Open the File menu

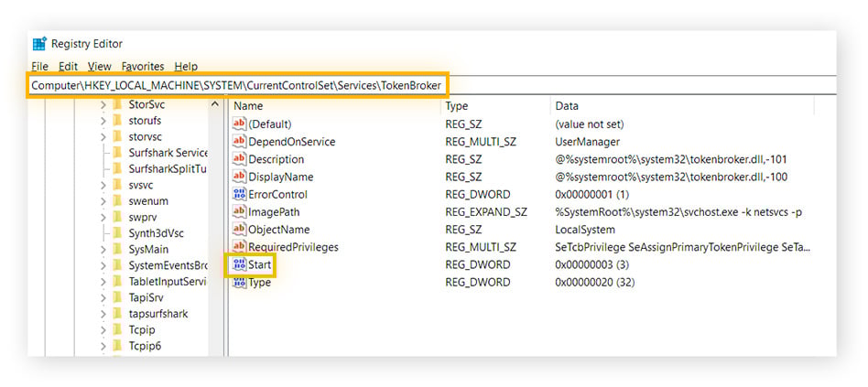click(x=39, y=67)
